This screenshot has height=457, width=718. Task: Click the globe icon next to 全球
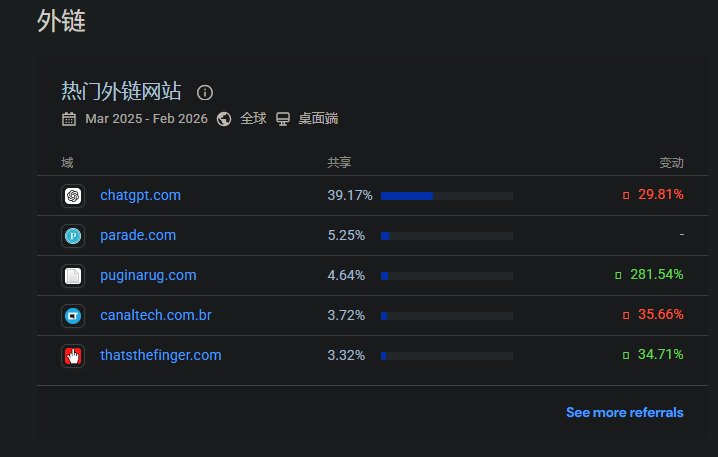224,119
